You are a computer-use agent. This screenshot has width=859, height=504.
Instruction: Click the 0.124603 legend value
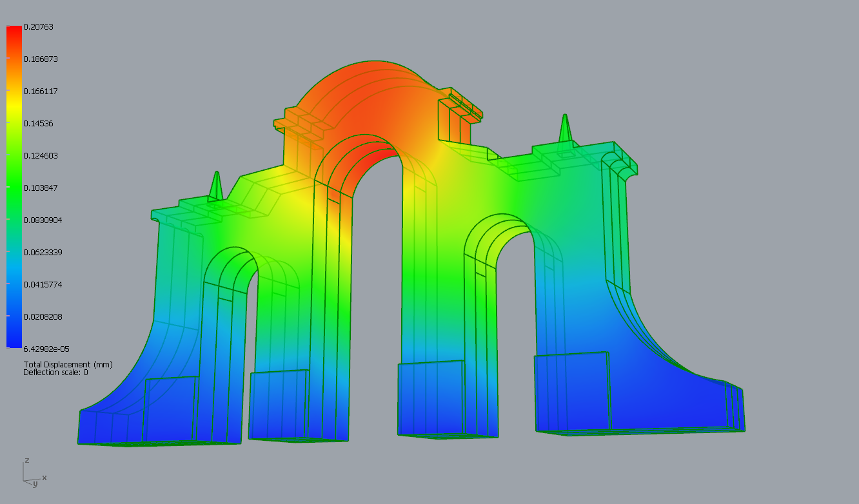(x=41, y=155)
